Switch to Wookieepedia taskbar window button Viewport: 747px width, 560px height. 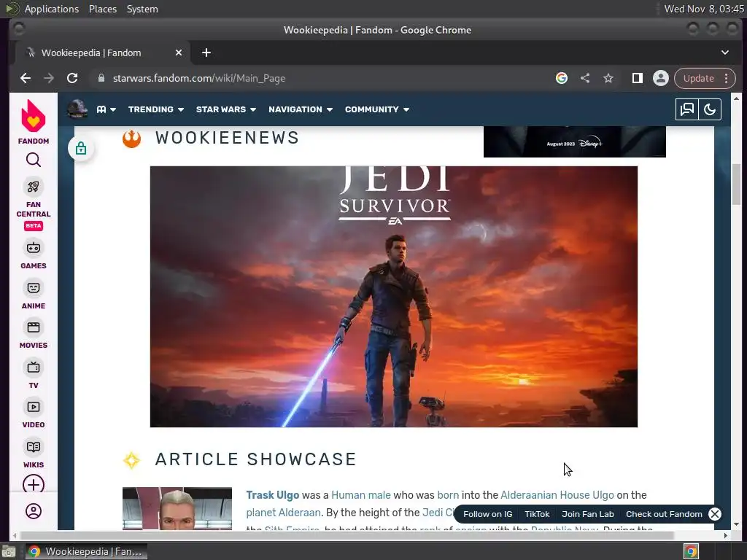(86, 551)
